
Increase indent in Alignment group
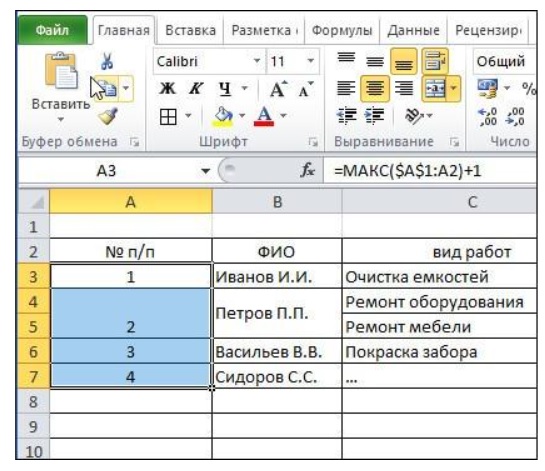[374, 116]
